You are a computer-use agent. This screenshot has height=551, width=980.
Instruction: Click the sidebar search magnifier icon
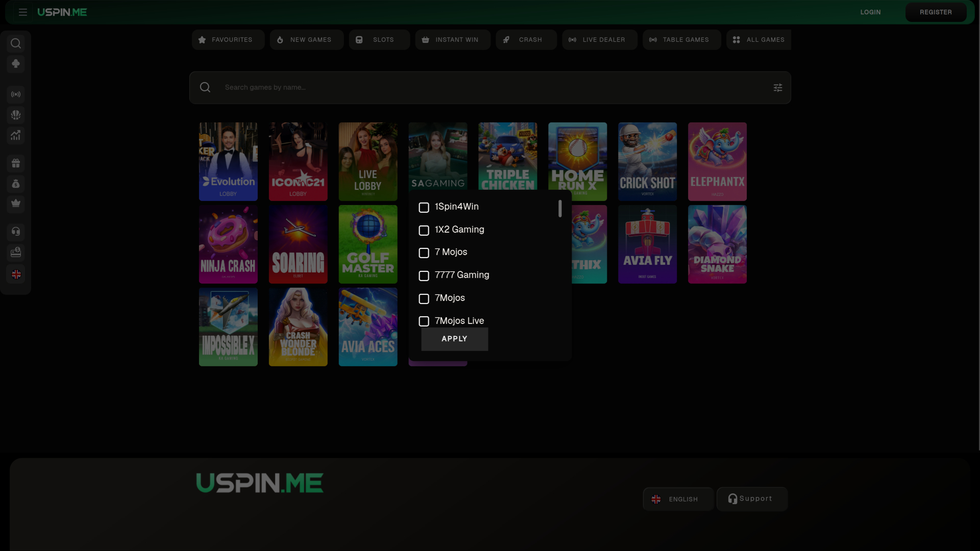(x=16, y=43)
